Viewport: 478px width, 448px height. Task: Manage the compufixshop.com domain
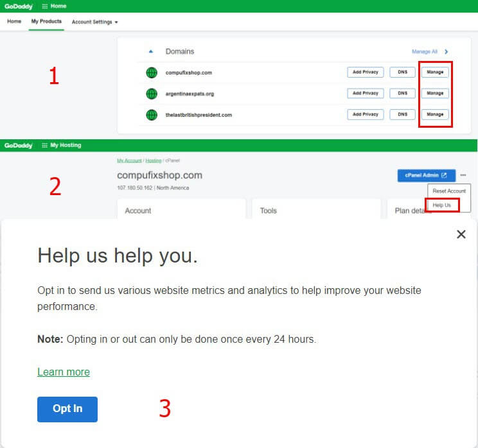(x=435, y=72)
